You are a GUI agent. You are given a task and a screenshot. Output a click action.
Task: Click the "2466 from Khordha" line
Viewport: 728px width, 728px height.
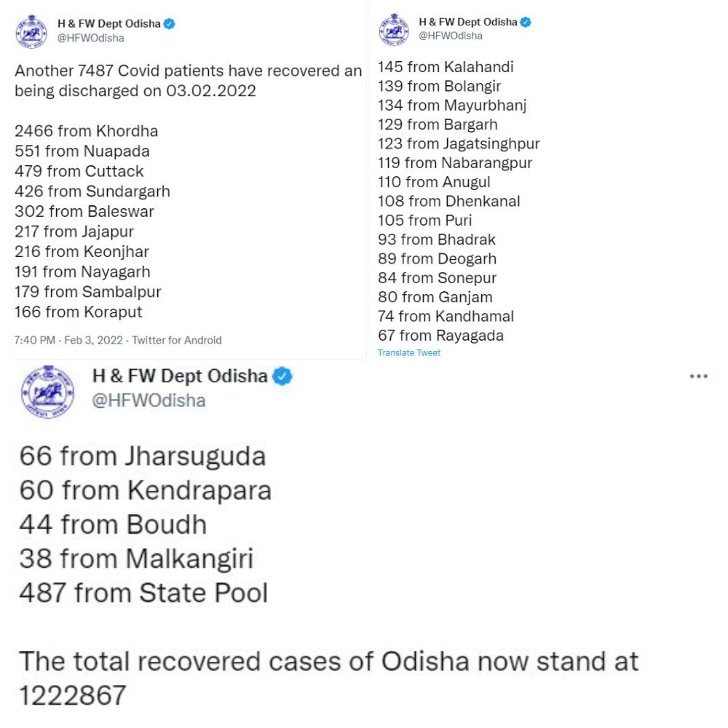pyautogui.click(x=86, y=131)
